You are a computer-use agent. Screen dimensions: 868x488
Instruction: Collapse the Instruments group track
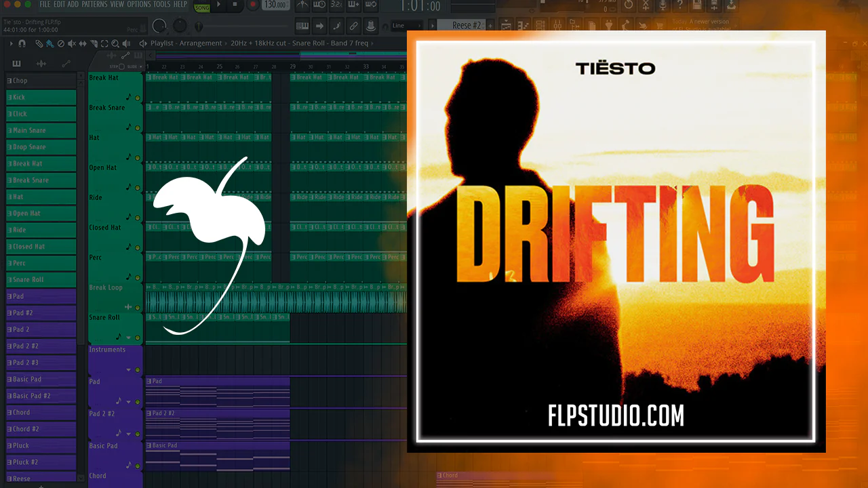[x=129, y=370]
